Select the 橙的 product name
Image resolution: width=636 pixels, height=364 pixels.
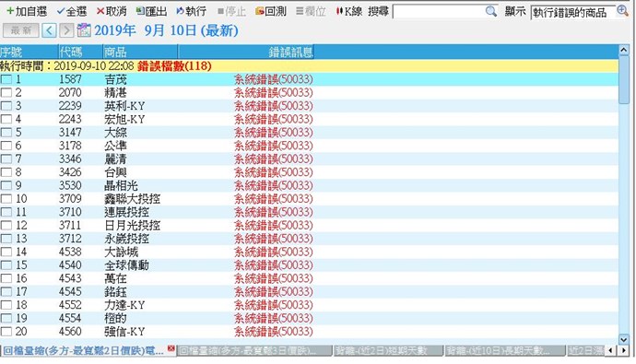(115, 318)
